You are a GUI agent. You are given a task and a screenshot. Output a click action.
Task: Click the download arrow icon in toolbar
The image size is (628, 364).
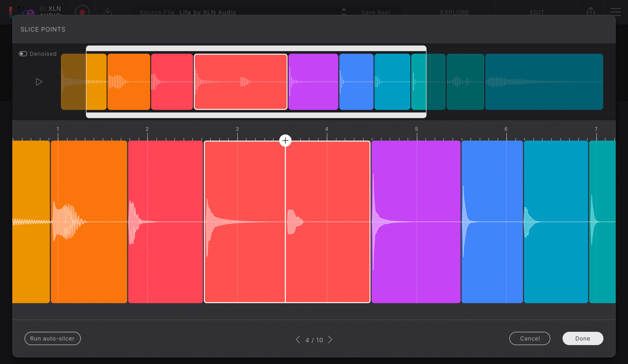tap(108, 11)
